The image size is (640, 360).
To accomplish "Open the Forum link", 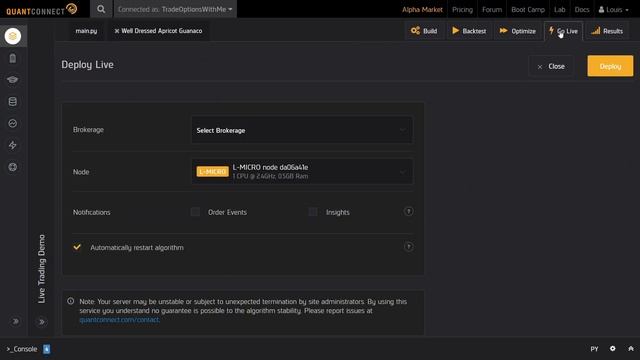I will (x=492, y=9).
